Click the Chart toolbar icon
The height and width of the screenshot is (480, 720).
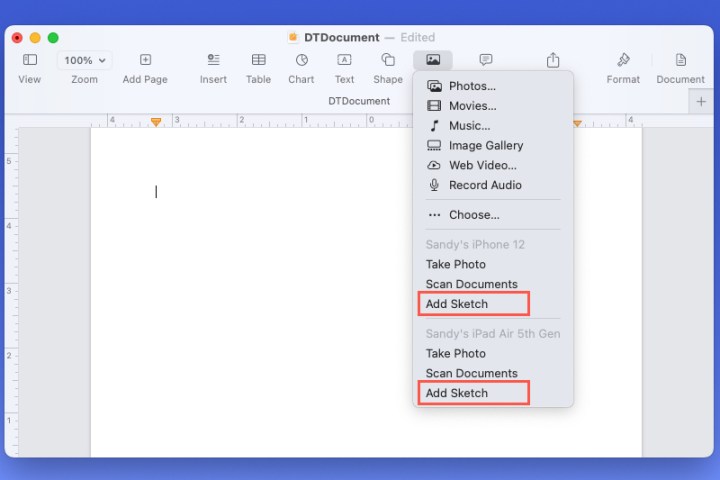[301, 61]
